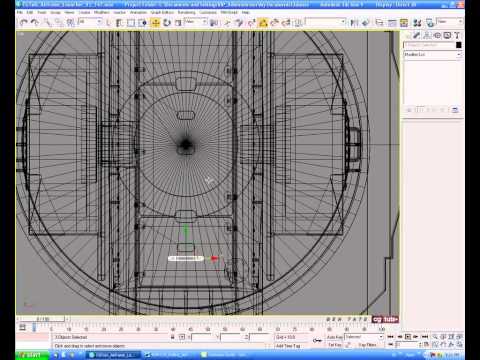Switch to the Create command panel tab
Viewport: 480px width, 360px height.
tap(407, 35)
